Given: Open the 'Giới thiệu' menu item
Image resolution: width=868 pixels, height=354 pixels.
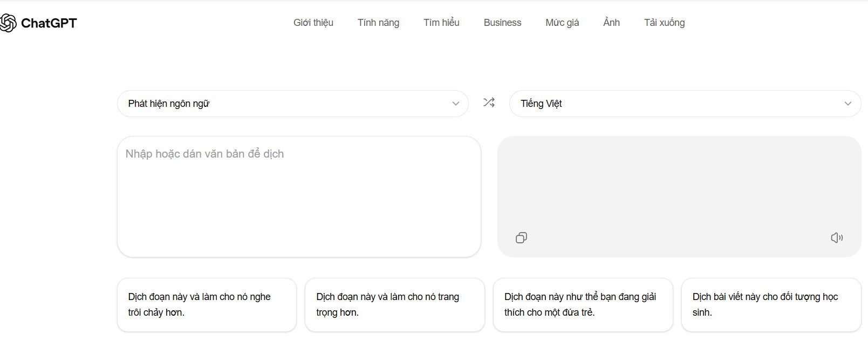Looking at the screenshot, I should (313, 23).
